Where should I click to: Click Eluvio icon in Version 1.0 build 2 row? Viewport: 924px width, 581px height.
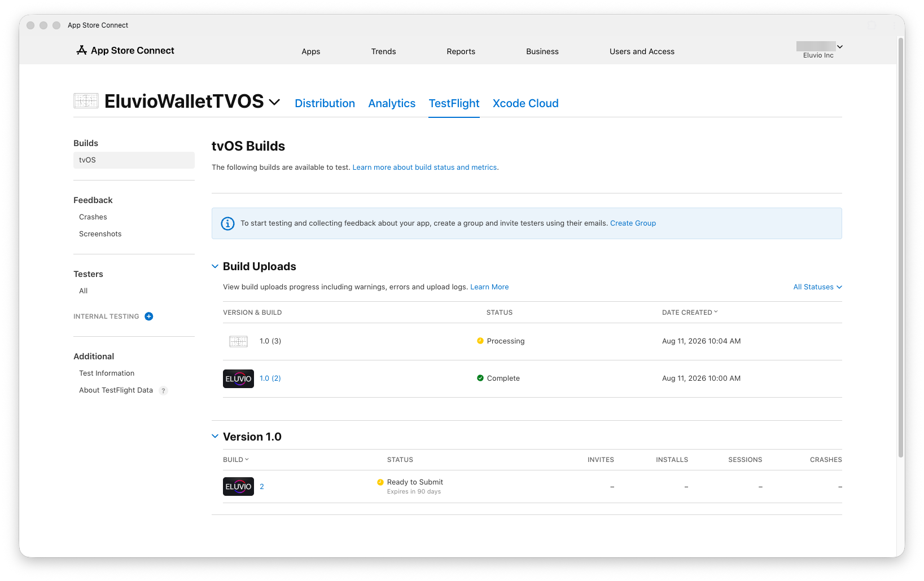(238, 486)
